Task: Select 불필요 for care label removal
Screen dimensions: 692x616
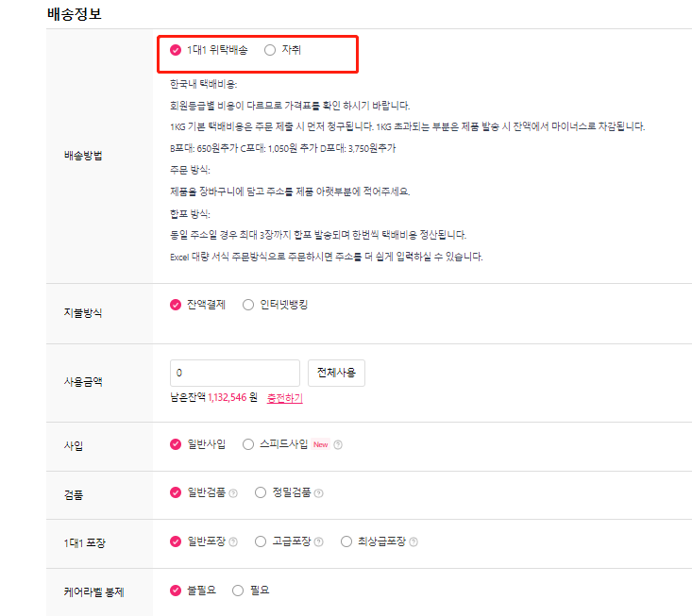Action: [x=176, y=591]
